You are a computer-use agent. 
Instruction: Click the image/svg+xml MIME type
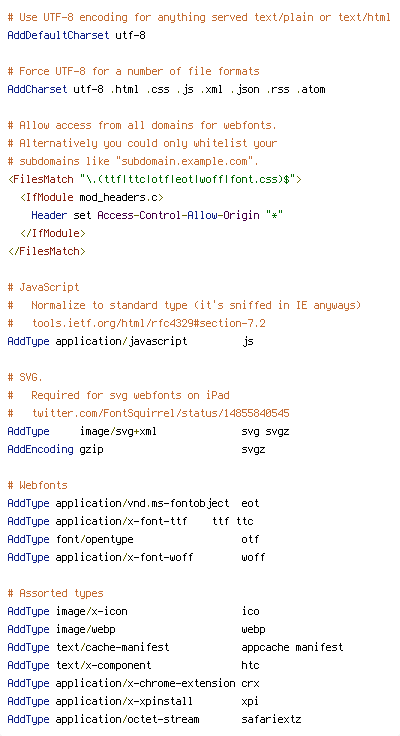point(118,431)
